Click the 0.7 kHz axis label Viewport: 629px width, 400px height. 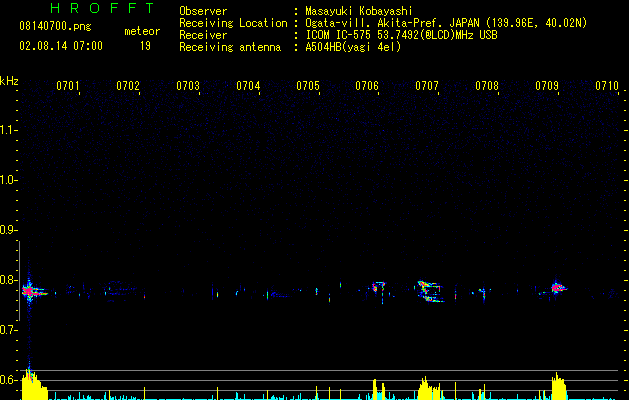coord(9,330)
